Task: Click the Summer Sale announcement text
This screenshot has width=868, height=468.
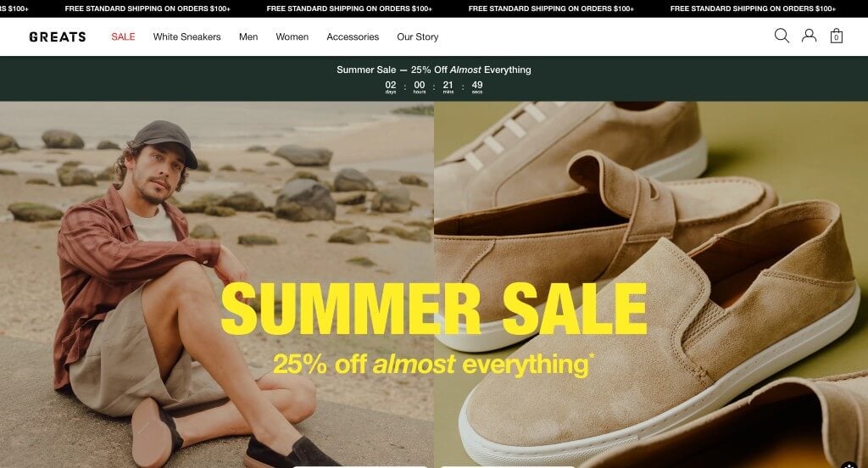Action: (433, 70)
